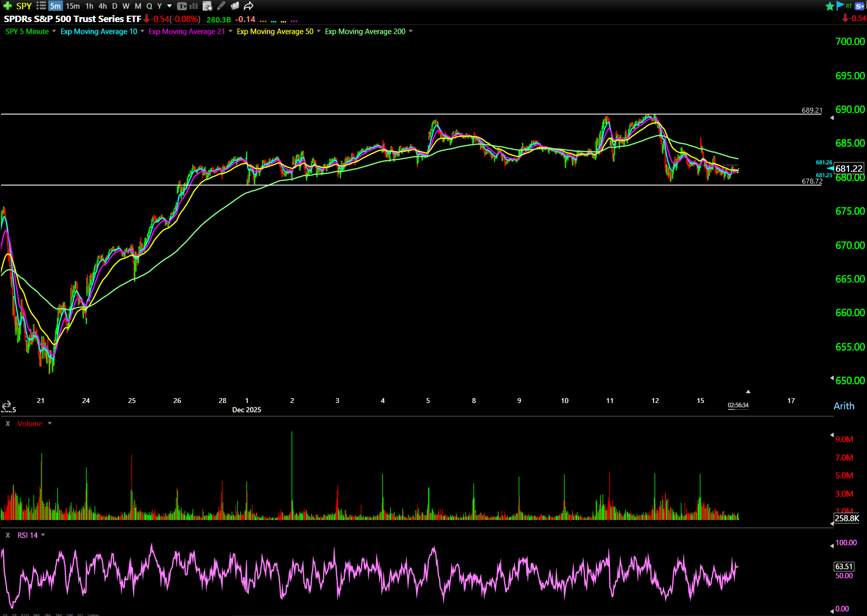This screenshot has height=616, width=867.
Task: Click the share arrow icon
Action: click(x=249, y=6)
